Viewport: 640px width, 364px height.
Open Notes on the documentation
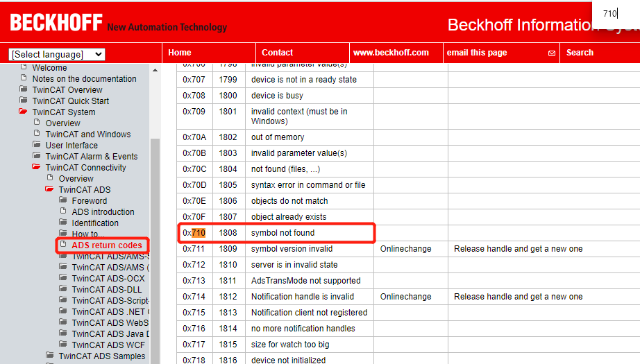point(84,78)
